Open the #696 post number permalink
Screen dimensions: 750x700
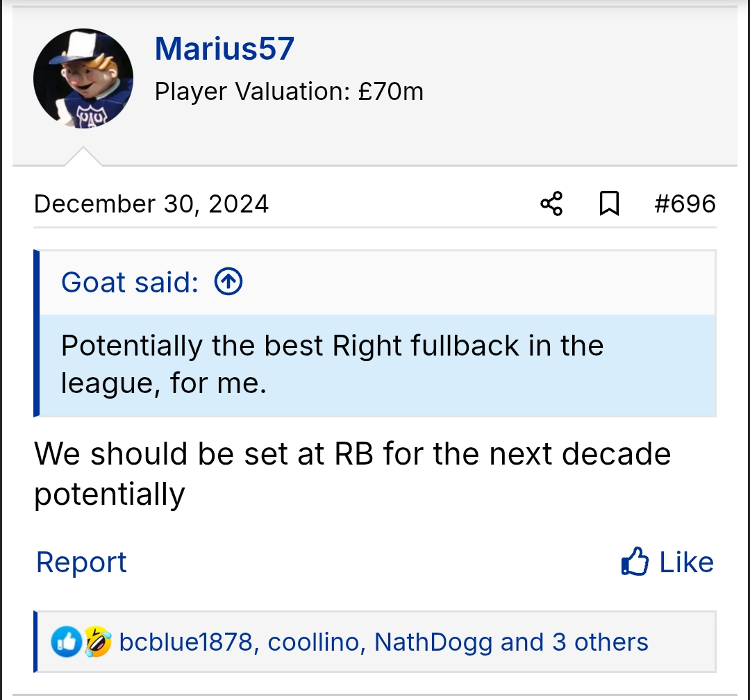coord(684,204)
